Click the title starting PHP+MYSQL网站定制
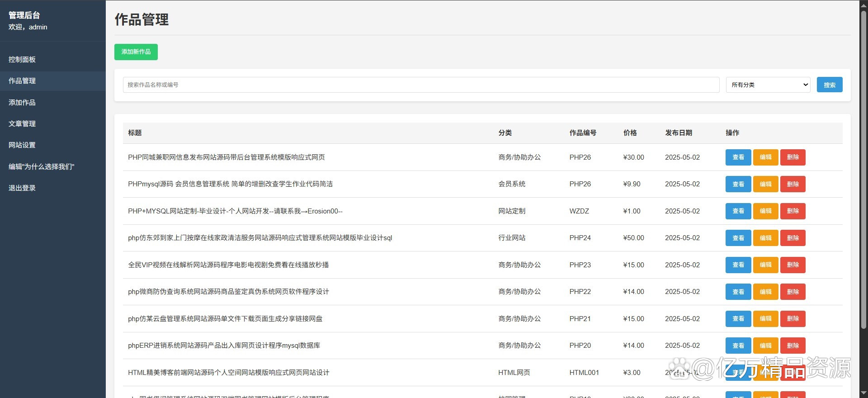868x398 pixels. (235, 211)
